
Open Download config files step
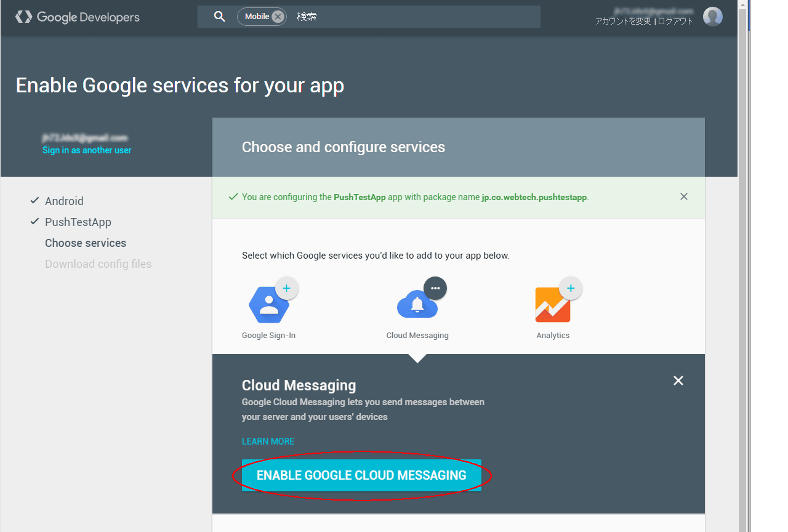point(98,264)
